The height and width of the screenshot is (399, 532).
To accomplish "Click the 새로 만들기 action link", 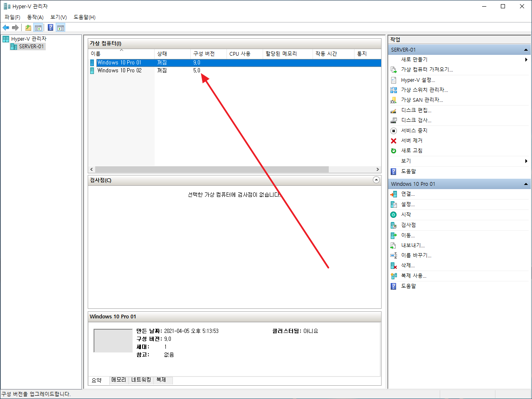I will [414, 60].
